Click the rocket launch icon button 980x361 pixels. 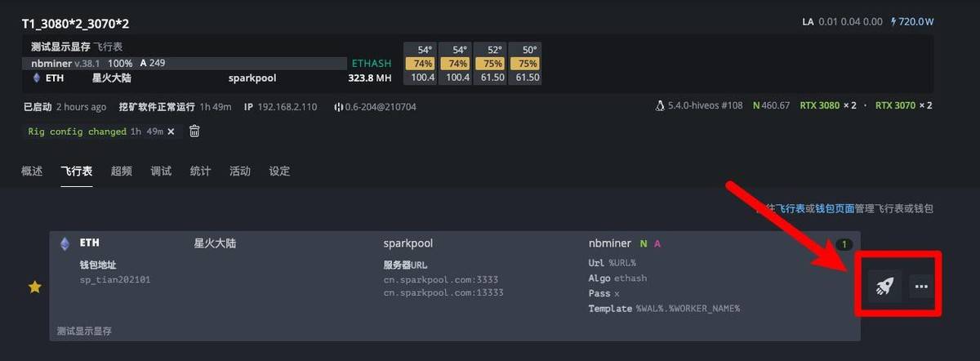coord(885,286)
